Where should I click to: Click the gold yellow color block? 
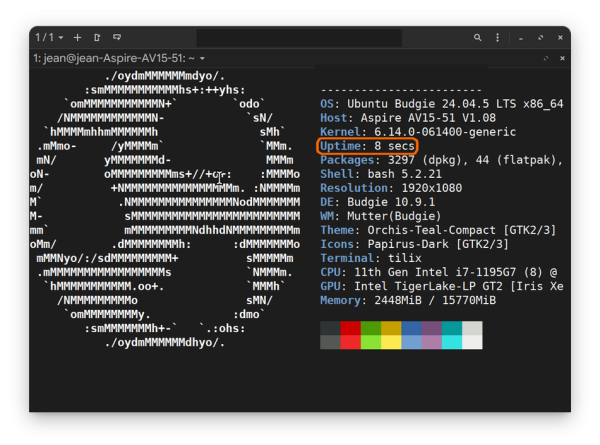[391, 328]
